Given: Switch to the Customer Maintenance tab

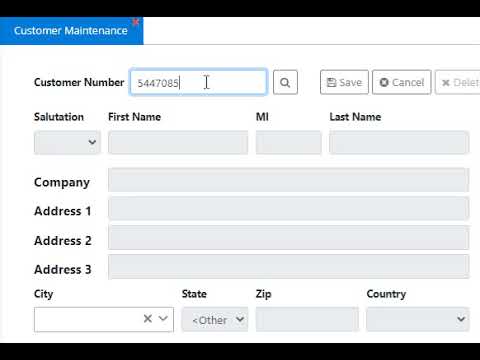Looking at the screenshot, I should [71, 31].
